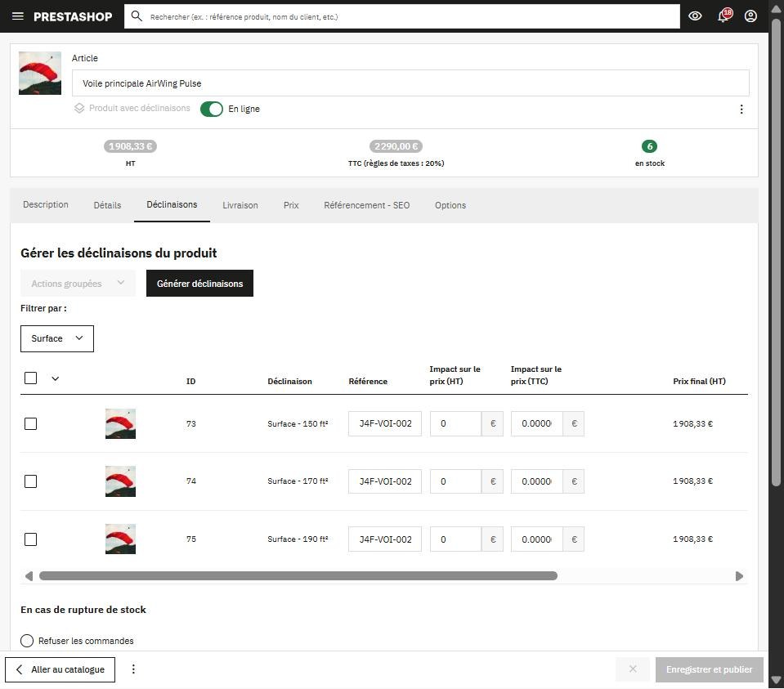This screenshot has height=689, width=784.
Task: Click horizontal table scrollbar thumb
Action: [298, 576]
